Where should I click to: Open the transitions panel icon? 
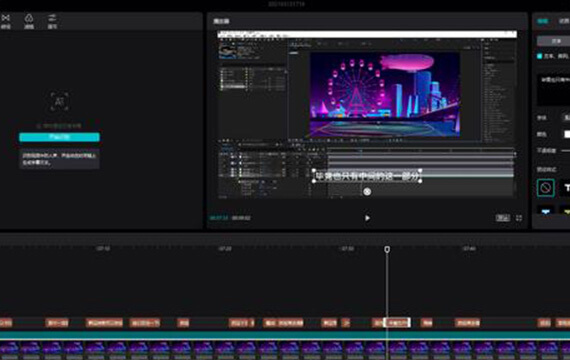click(x=5, y=21)
